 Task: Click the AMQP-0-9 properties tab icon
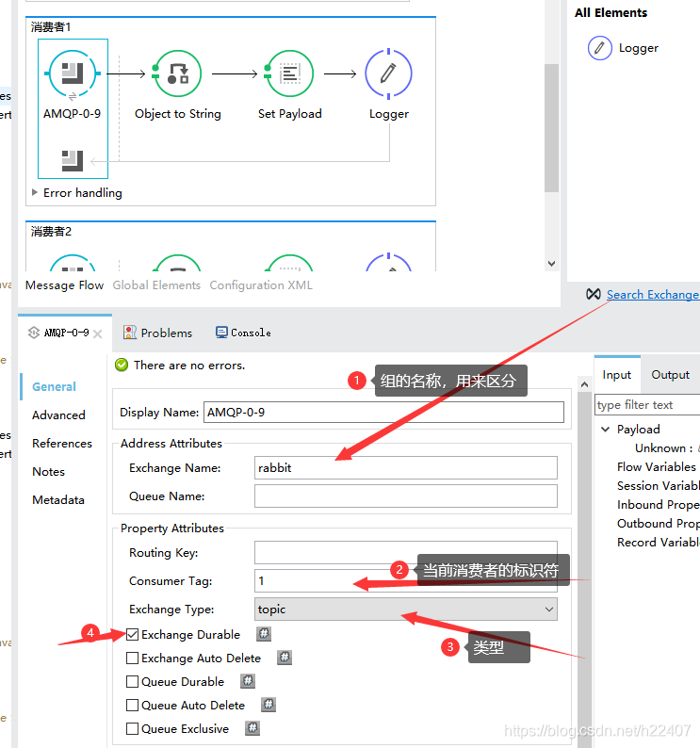click(x=33, y=333)
